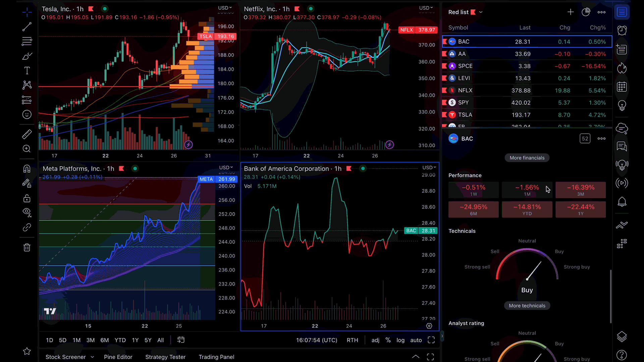
Task: Toggle adjusted data with adj
Action: (375, 340)
